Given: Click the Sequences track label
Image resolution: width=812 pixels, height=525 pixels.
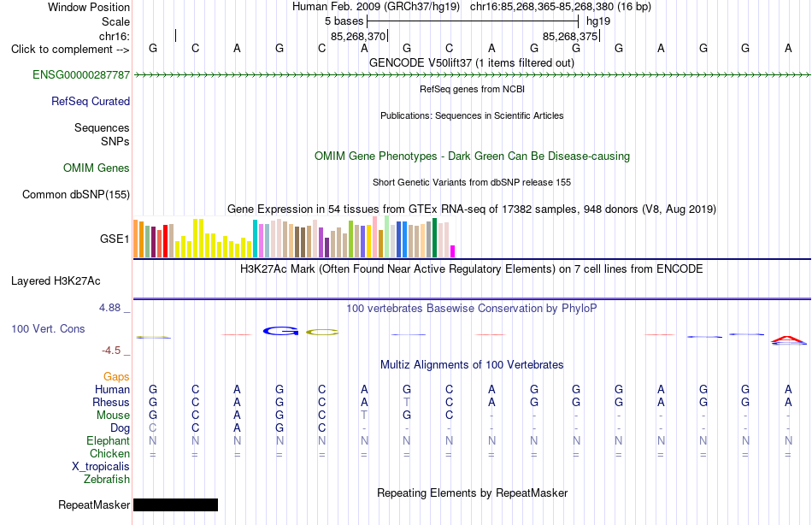Looking at the screenshot, I should click(x=102, y=127).
